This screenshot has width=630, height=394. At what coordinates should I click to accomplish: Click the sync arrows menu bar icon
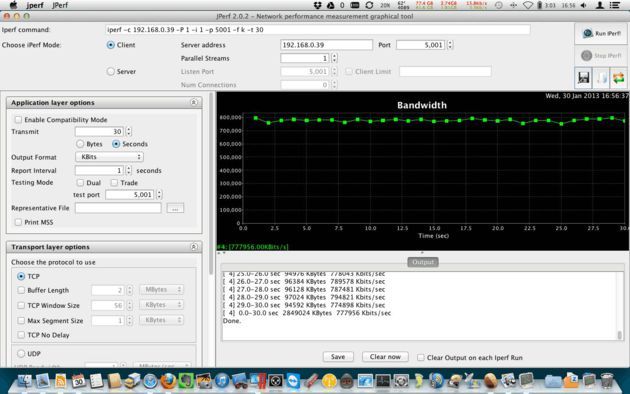[x=369, y=5]
